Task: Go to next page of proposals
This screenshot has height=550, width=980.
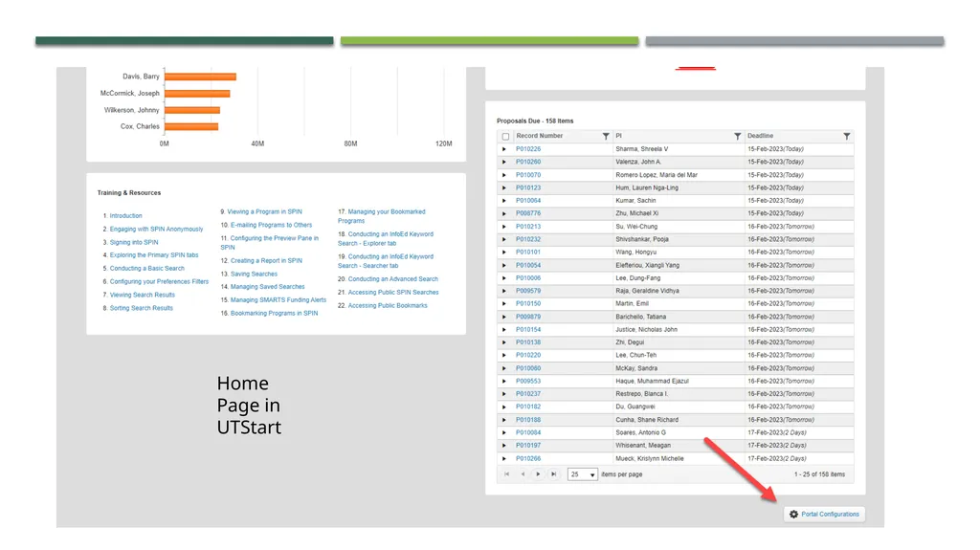Action: click(538, 474)
